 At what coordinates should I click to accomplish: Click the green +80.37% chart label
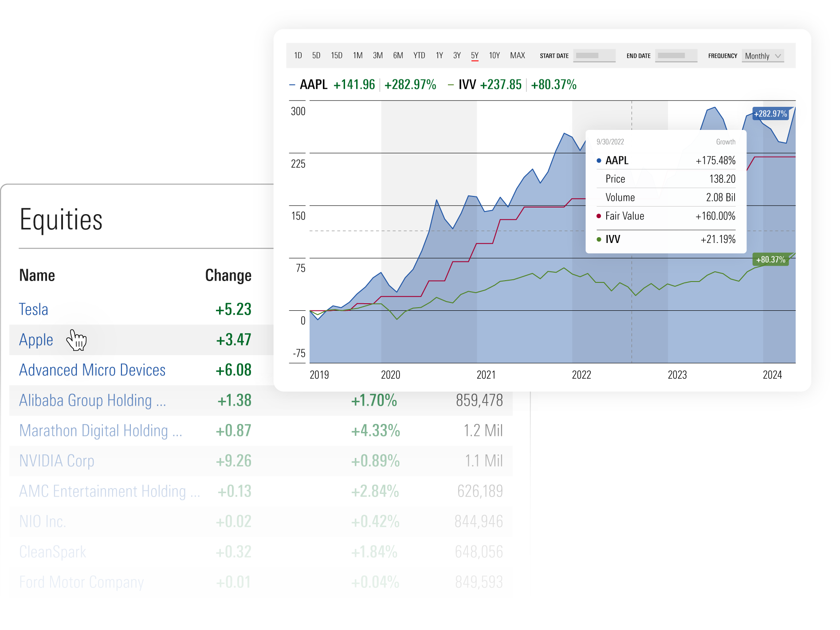pyautogui.click(x=770, y=260)
